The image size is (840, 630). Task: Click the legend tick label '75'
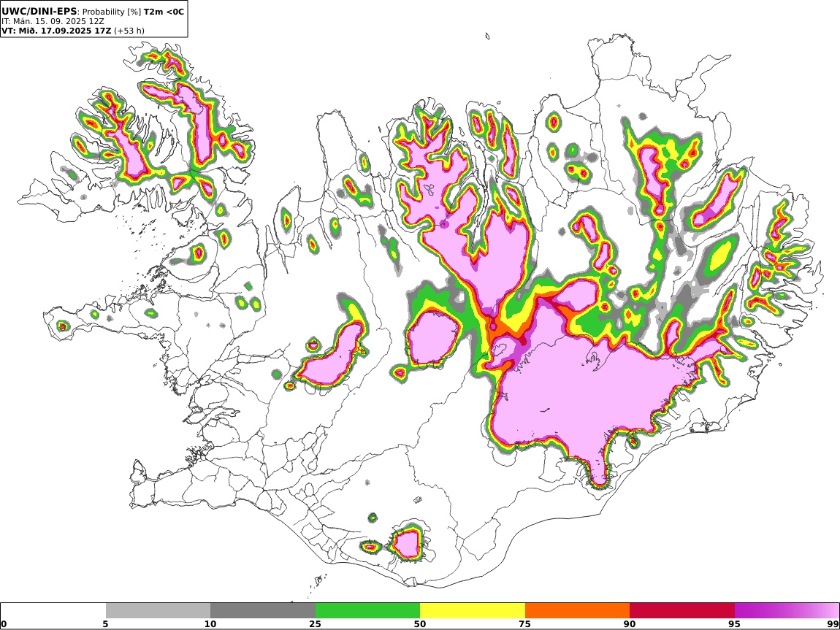tap(525, 624)
